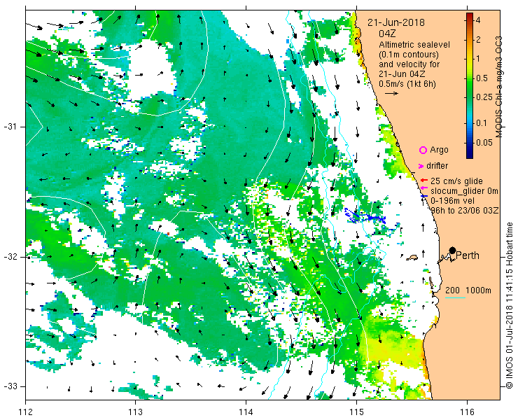This screenshot has width=518, height=420.
Task: Click the colorbar tick label '2'
Action: click(478, 40)
